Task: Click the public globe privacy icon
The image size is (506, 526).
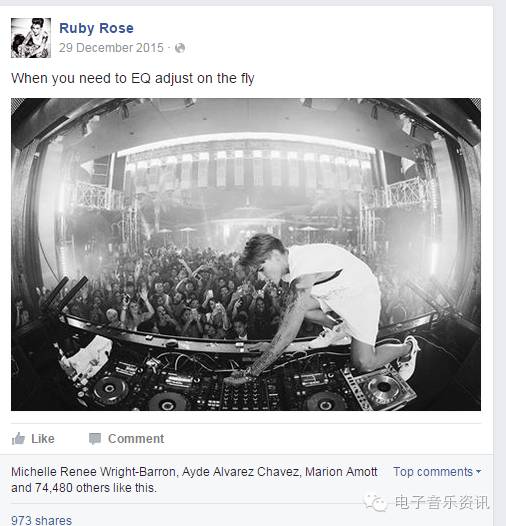Action: (180, 48)
